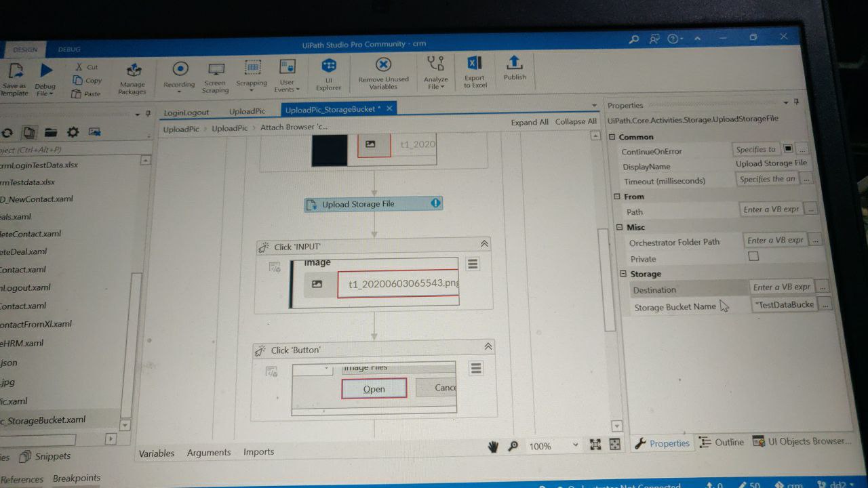
Task: Switch to the UI Objects Browser tab
Action: [x=802, y=441]
